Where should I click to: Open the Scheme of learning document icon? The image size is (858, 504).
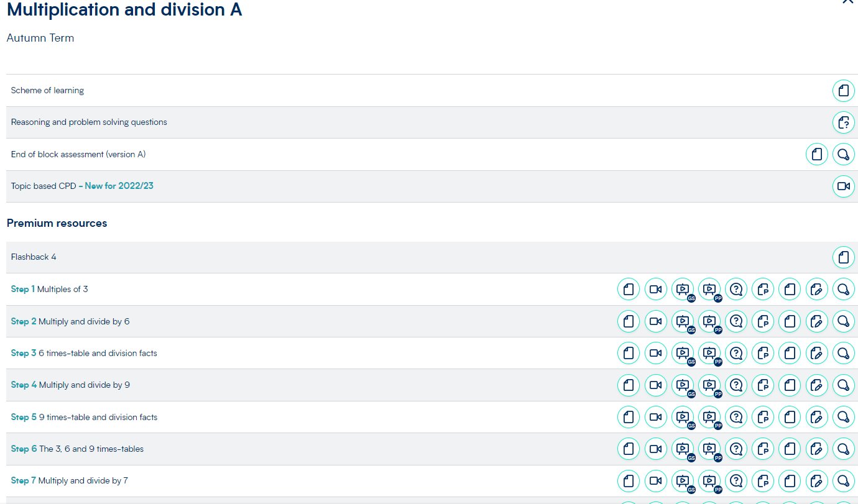[843, 91]
